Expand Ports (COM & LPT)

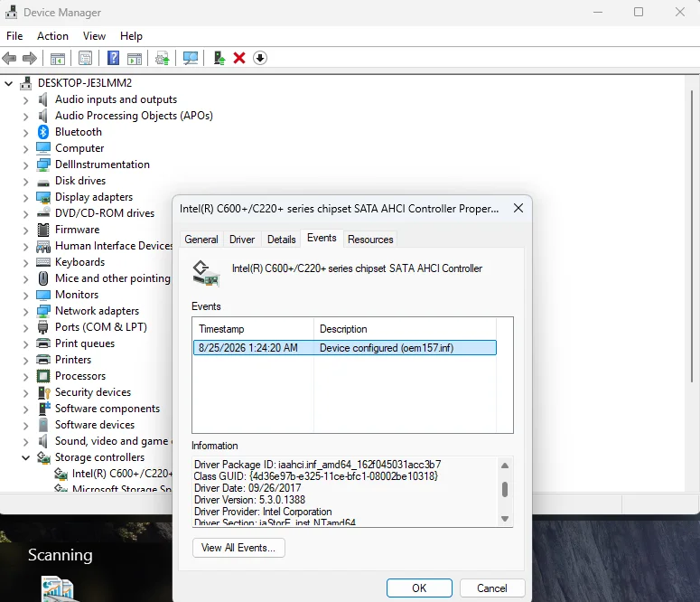[x=25, y=327]
